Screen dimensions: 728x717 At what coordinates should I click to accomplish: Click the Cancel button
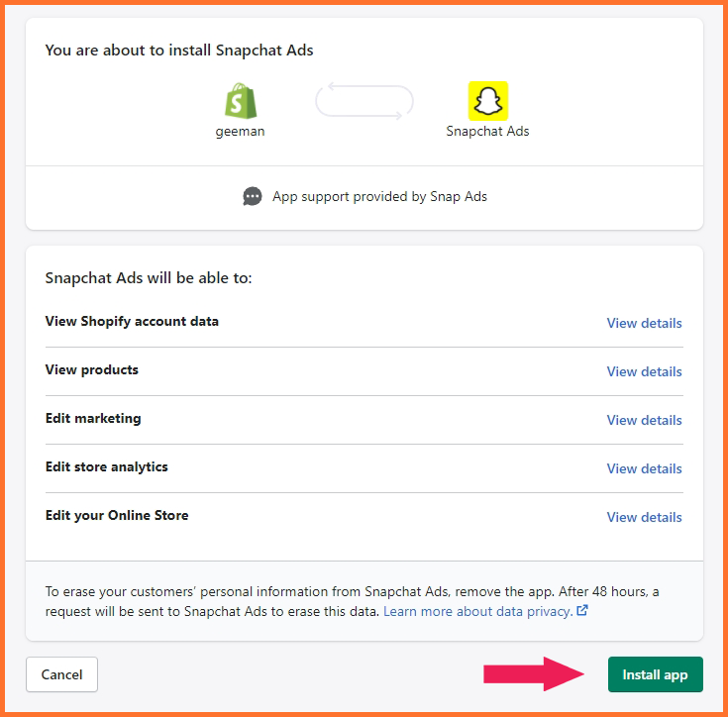[61, 674]
